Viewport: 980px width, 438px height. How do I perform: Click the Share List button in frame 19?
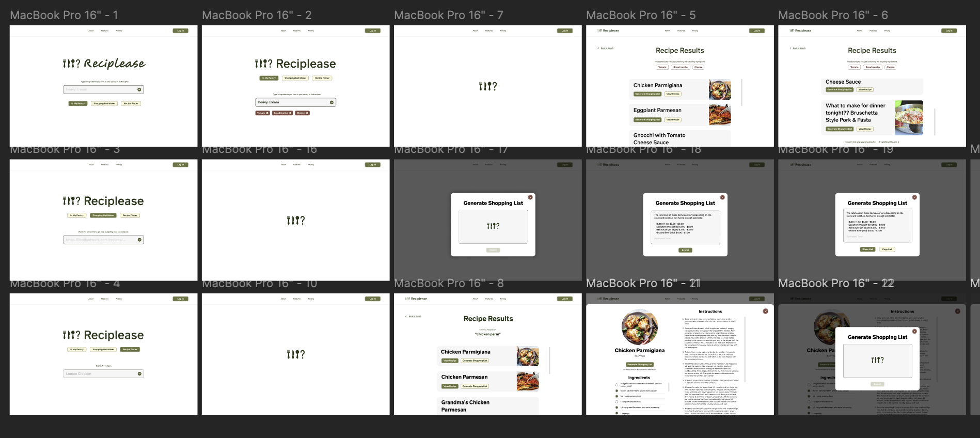pos(867,249)
